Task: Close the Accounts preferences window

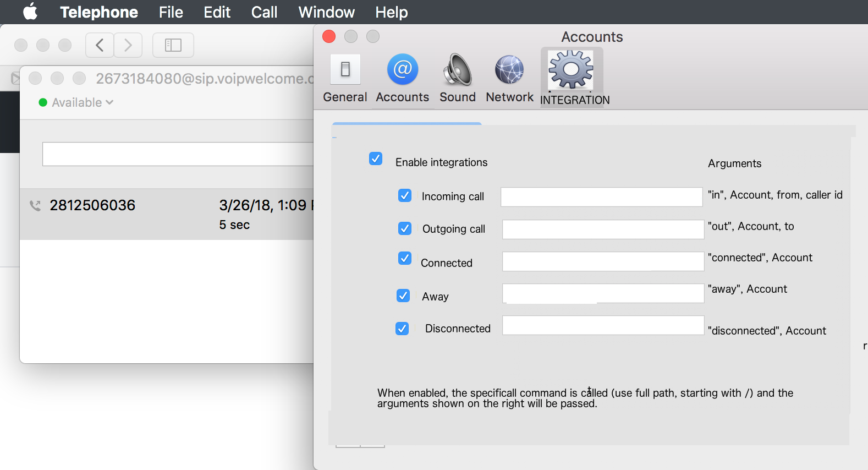Action: click(329, 36)
